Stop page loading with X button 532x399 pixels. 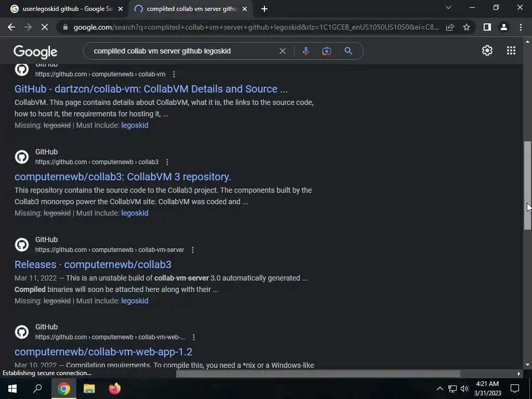coord(45,27)
